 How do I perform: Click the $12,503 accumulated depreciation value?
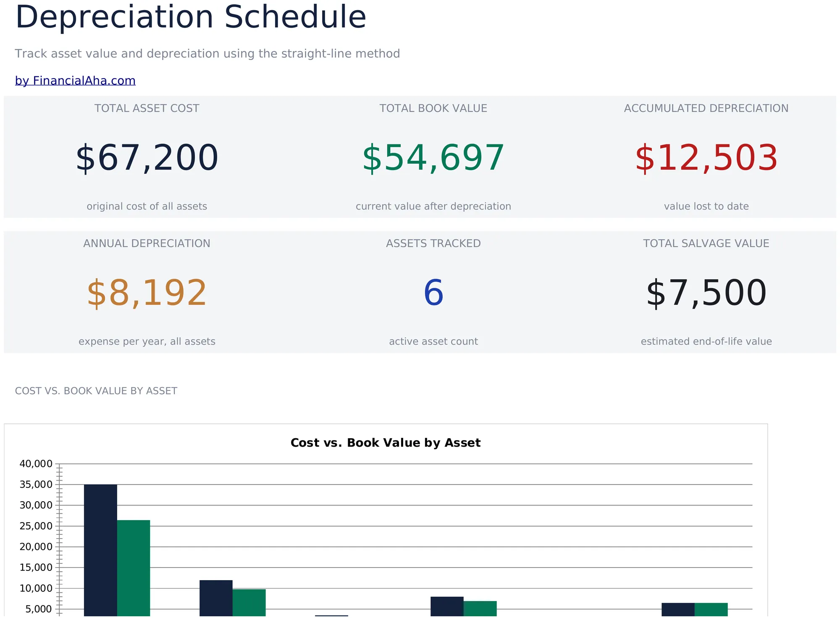[706, 158]
